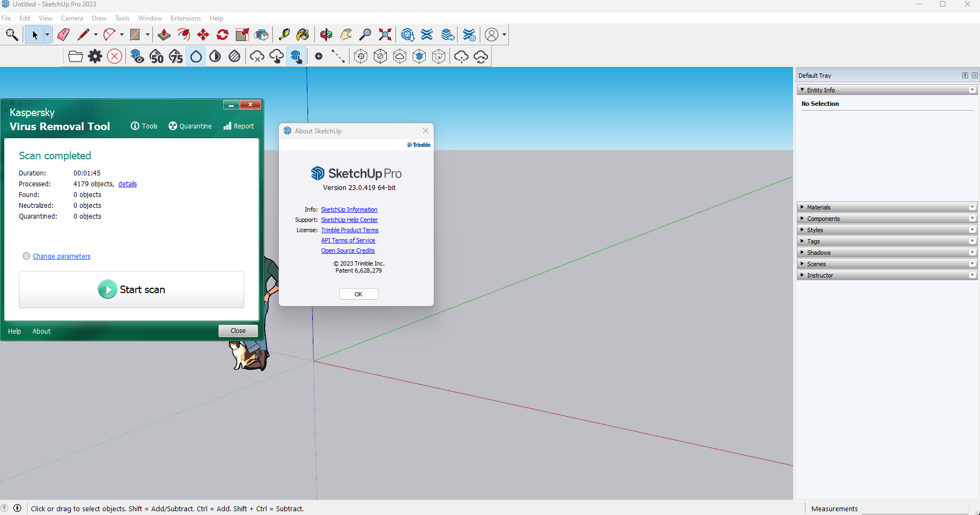Screen dimensions: 980x515
Task: Select the Line pencil tool
Action: click(83, 35)
